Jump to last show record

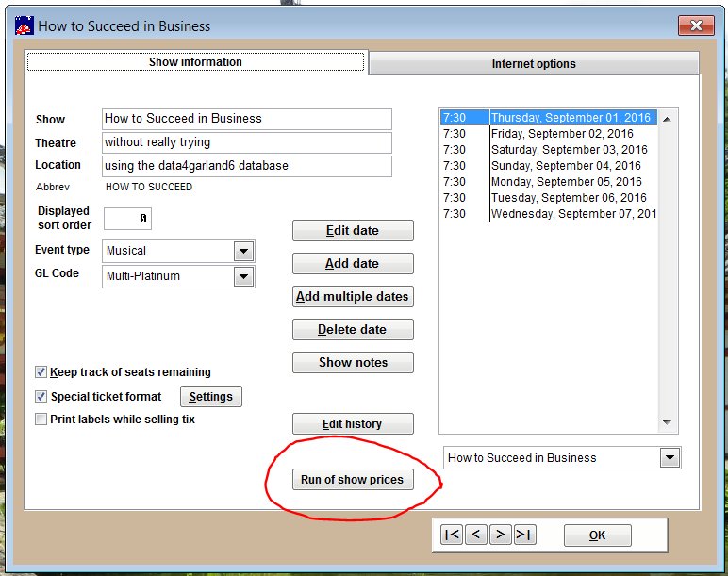click(524, 535)
